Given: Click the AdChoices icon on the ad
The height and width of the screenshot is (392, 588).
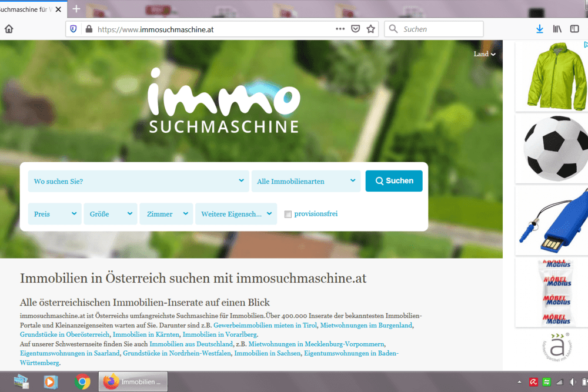Looking at the screenshot, I should point(586,45).
